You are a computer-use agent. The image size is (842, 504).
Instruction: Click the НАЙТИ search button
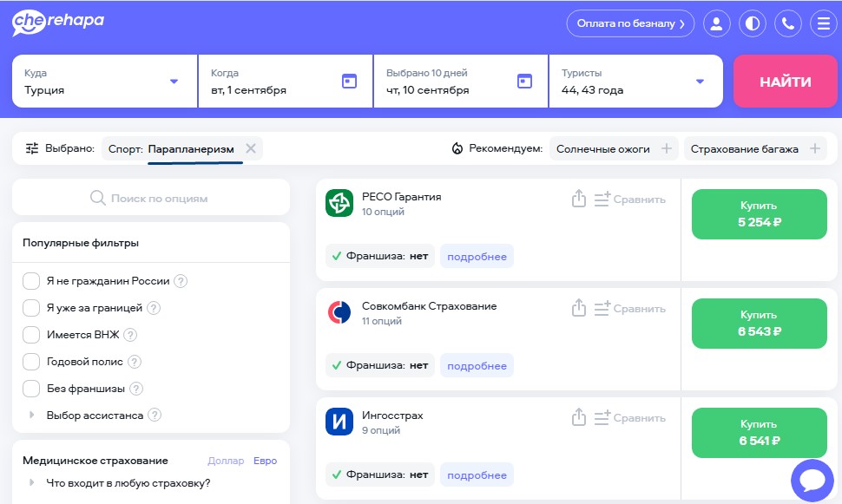[x=785, y=81]
